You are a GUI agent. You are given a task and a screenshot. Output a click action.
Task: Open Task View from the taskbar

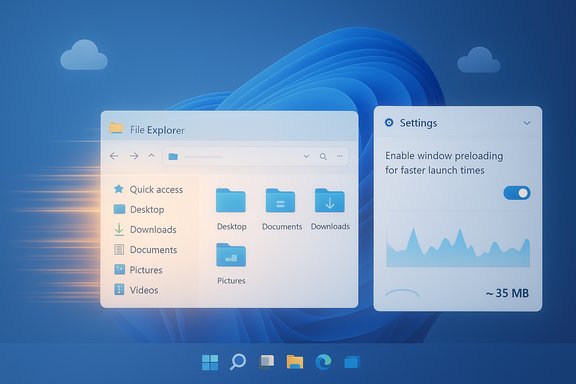click(267, 362)
